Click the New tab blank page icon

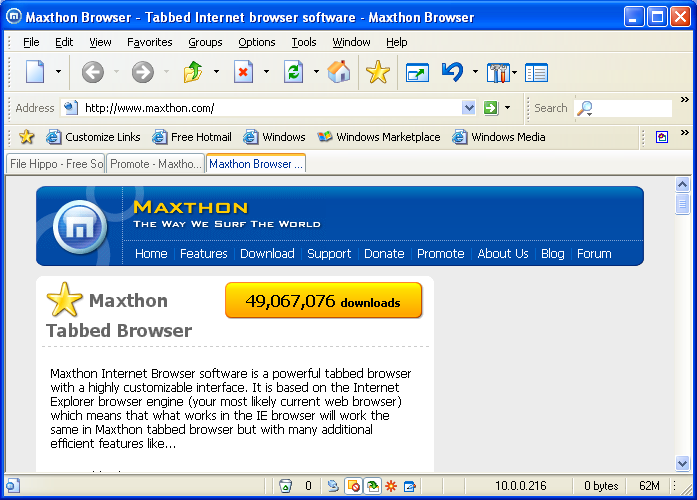tap(35, 72)
